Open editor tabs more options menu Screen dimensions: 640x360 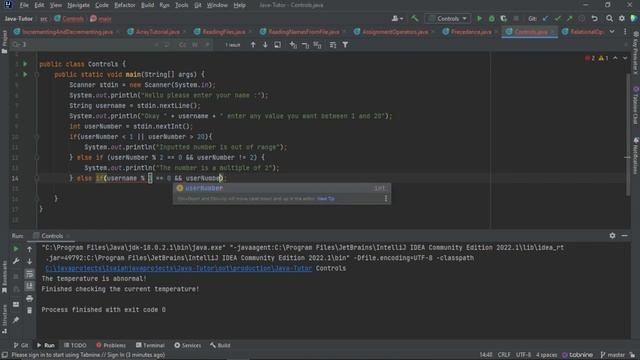click(625, 31)
